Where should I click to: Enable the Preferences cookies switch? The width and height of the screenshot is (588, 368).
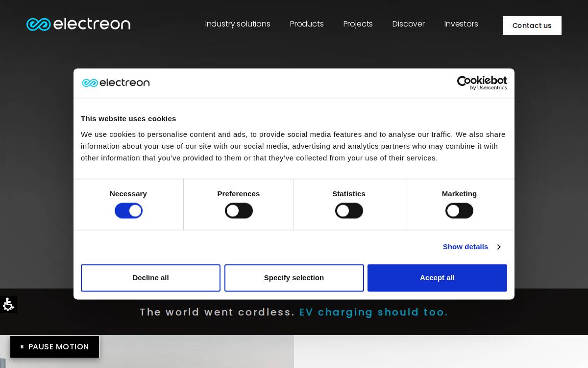[239, 211]
